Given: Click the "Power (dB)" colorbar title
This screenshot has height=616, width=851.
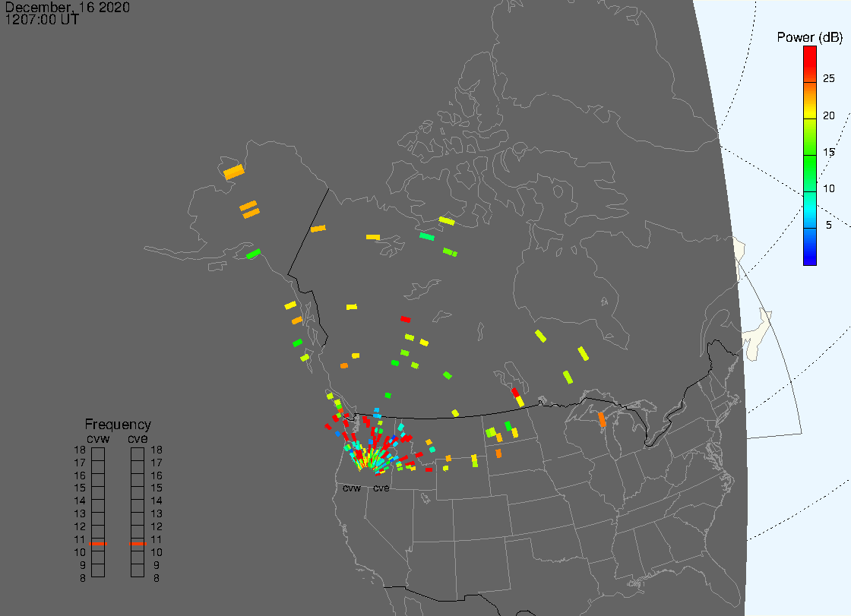Looking at the screenshot, I should point(809,37).
